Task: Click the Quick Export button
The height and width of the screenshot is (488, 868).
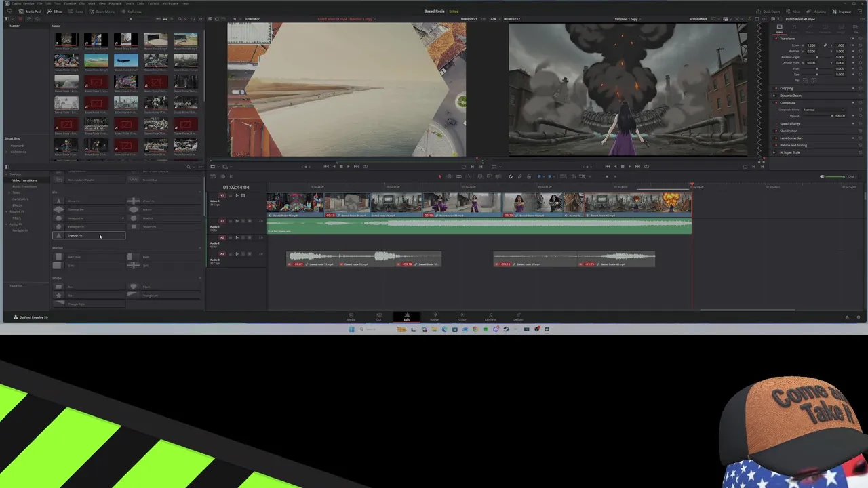Action: [x=768, y=12]
